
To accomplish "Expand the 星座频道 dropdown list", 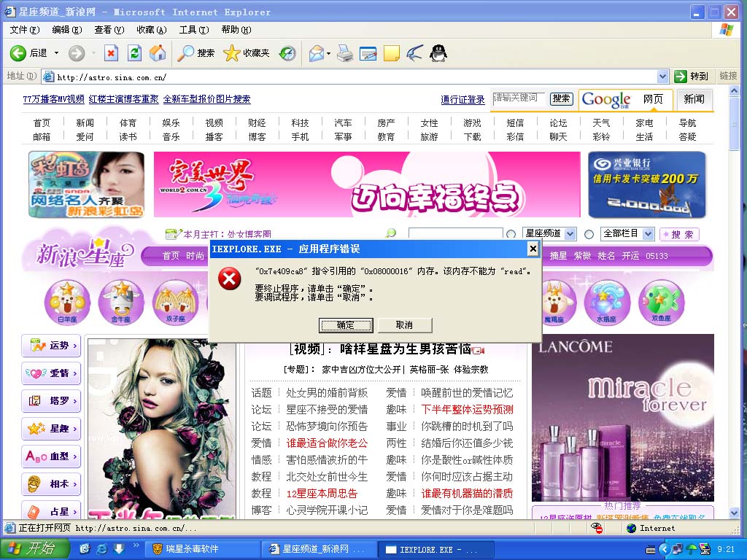I will [570, 234].
